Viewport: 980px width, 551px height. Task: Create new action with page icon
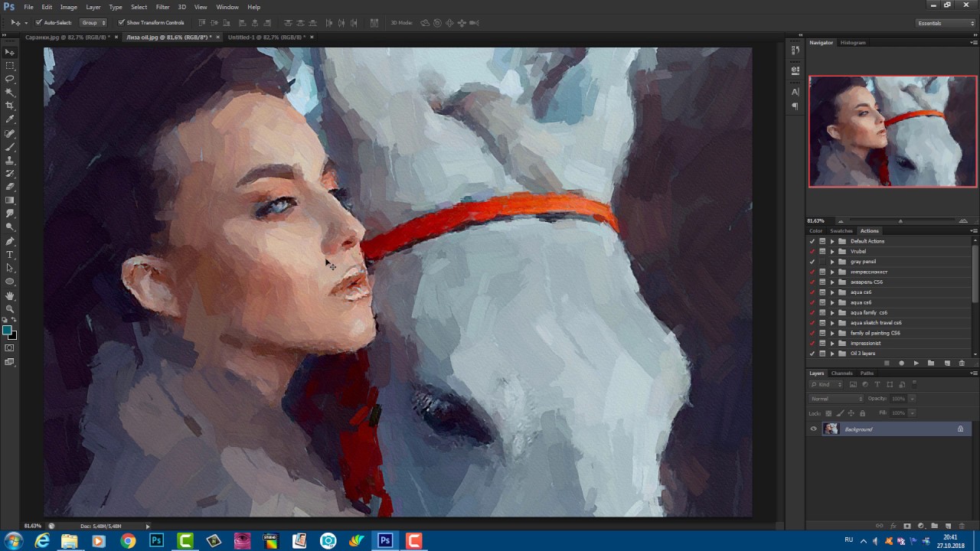[947, 363]
